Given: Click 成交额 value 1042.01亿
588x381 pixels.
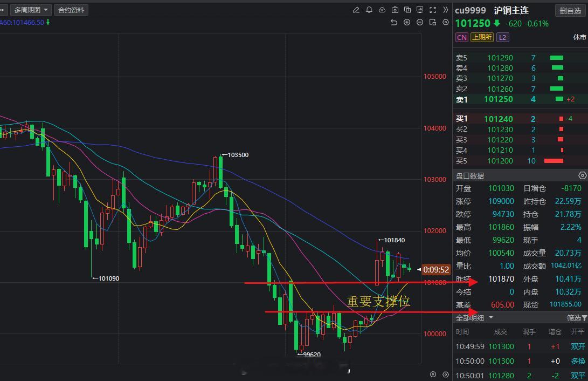Looking at the screenshot, I should [x=566, y=266].
